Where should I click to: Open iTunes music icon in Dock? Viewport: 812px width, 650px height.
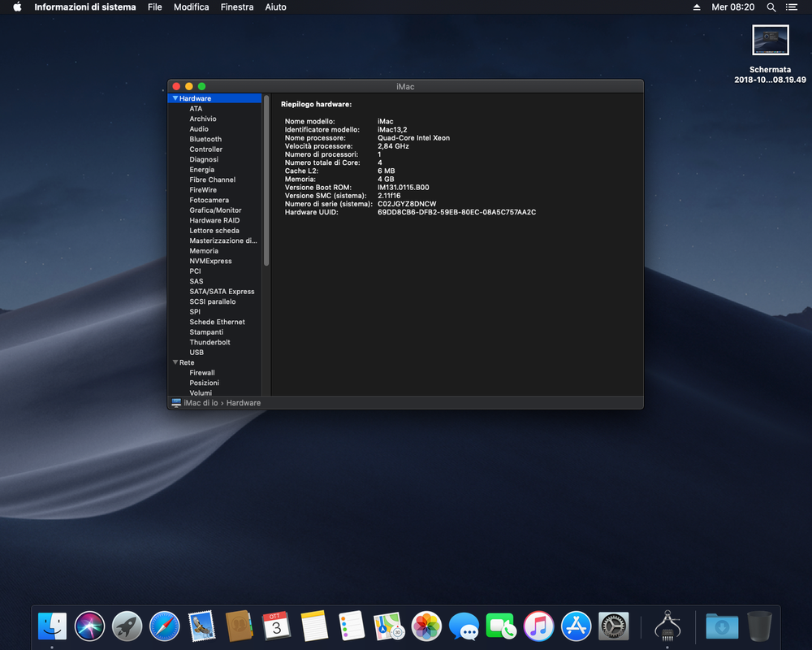click(x=538, y=626)
